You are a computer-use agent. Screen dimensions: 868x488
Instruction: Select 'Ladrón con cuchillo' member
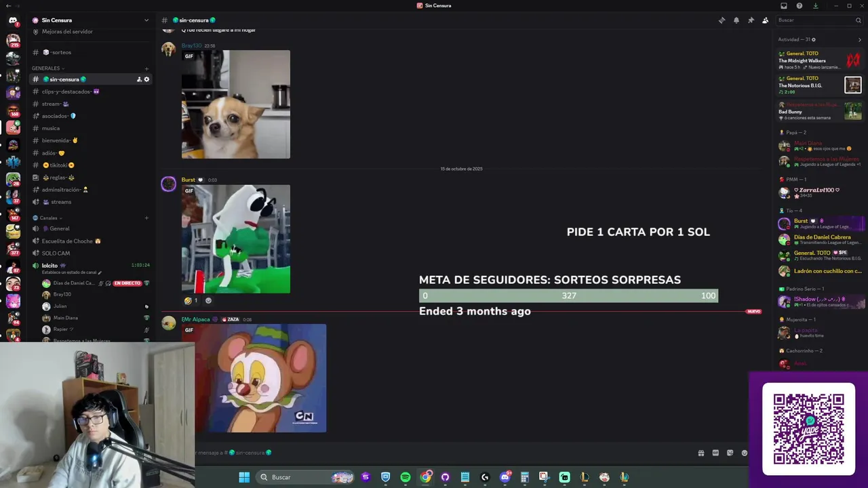tap(819, 271)
